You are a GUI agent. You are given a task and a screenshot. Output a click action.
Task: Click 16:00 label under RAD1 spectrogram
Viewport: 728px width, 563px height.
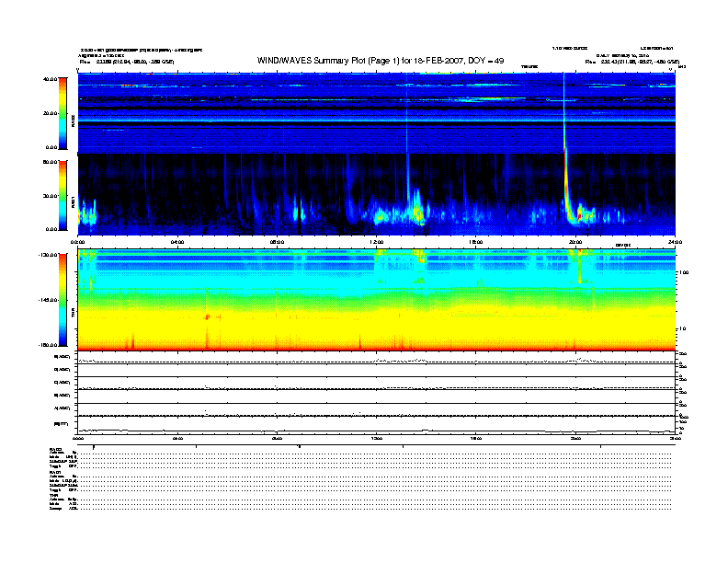476,242
